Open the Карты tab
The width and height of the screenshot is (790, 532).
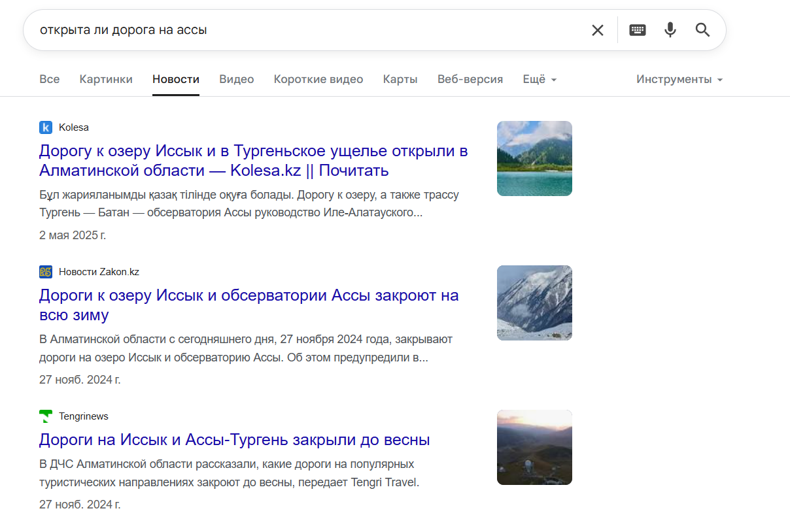point(400,79)
